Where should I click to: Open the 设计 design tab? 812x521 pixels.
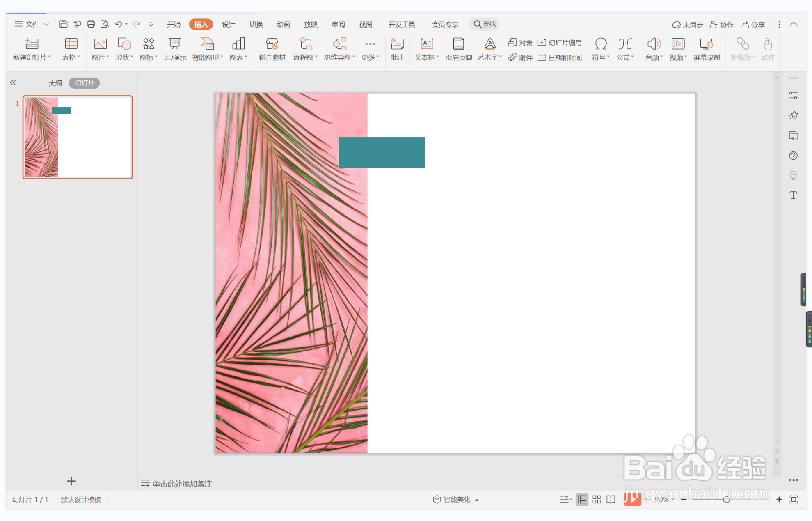(228, 24)
